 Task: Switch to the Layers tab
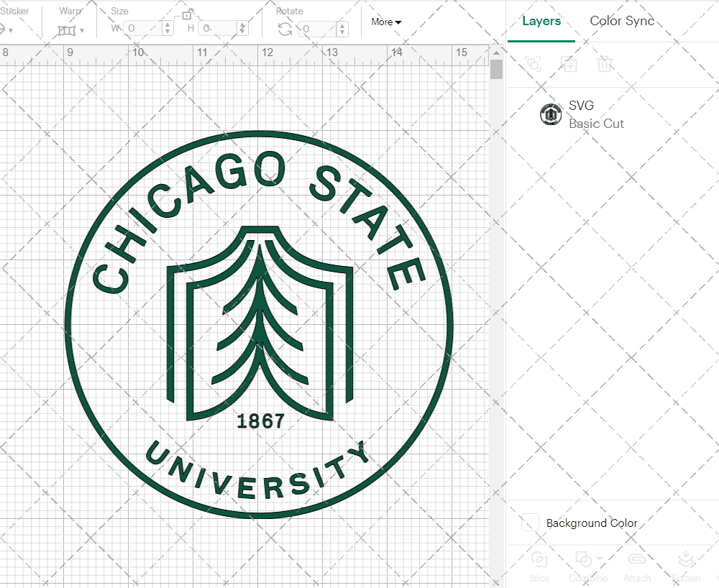[x=541, y=21]
